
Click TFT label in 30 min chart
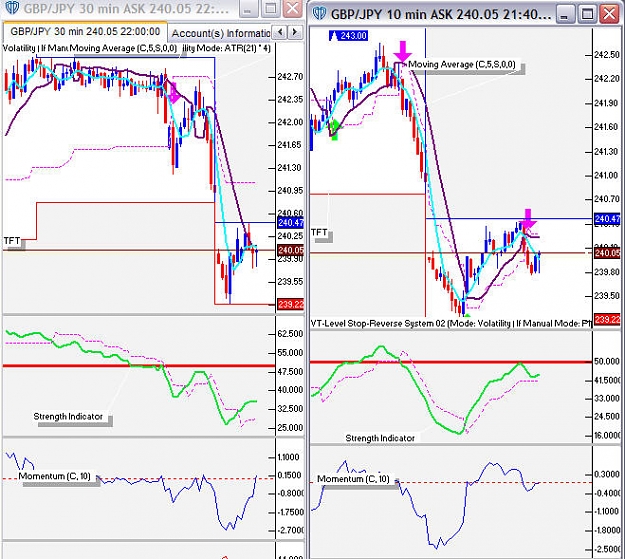click(x=12, y=240)
